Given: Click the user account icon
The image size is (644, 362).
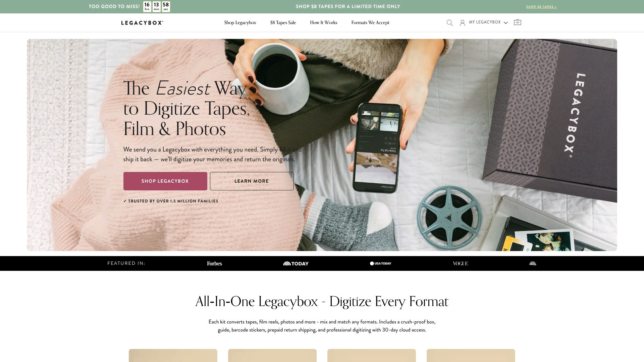Looking at the screenshot, I should (463, 23).
